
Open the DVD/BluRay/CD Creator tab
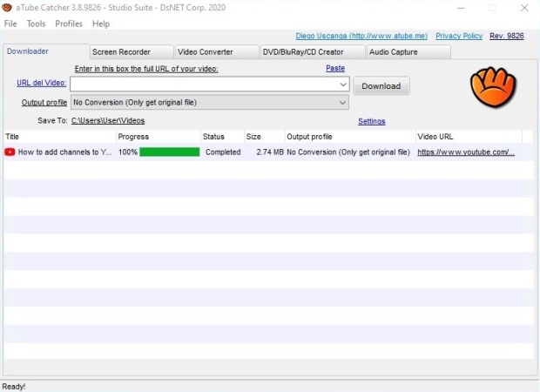(x=310, y=52)
